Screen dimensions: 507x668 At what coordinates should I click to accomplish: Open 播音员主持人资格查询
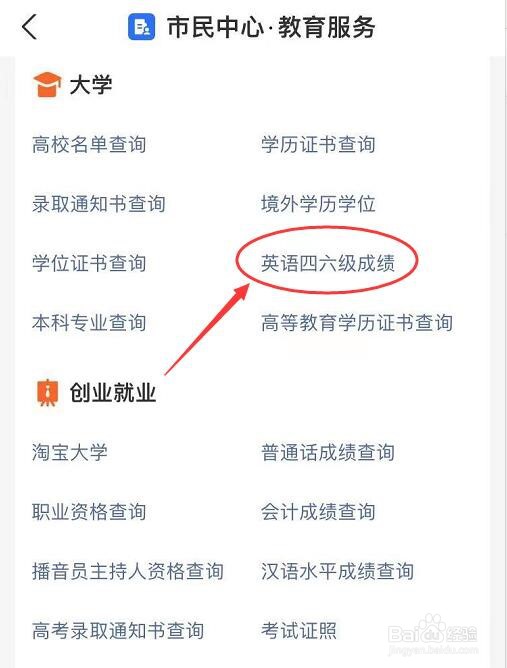click(x=127, y=571)
